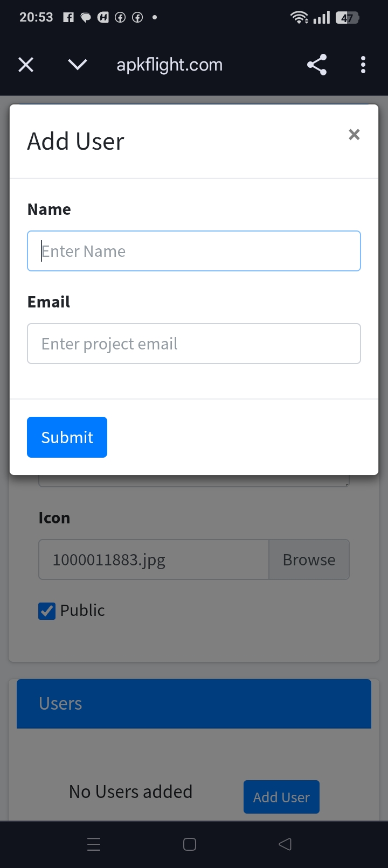The width and height of the screenshot is (388, 868).
Task: Uncheck the Public checkbox
Action: (x=47, y=611)
